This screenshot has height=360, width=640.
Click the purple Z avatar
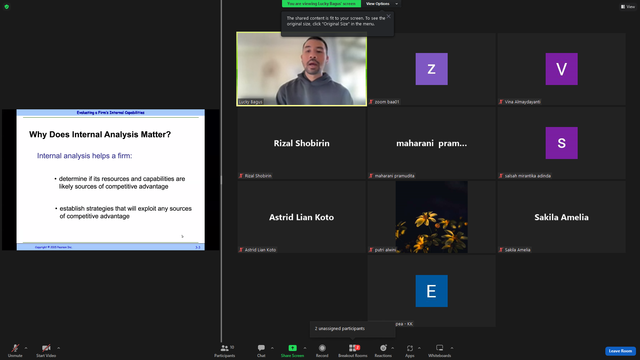click(x=431, y=69)
